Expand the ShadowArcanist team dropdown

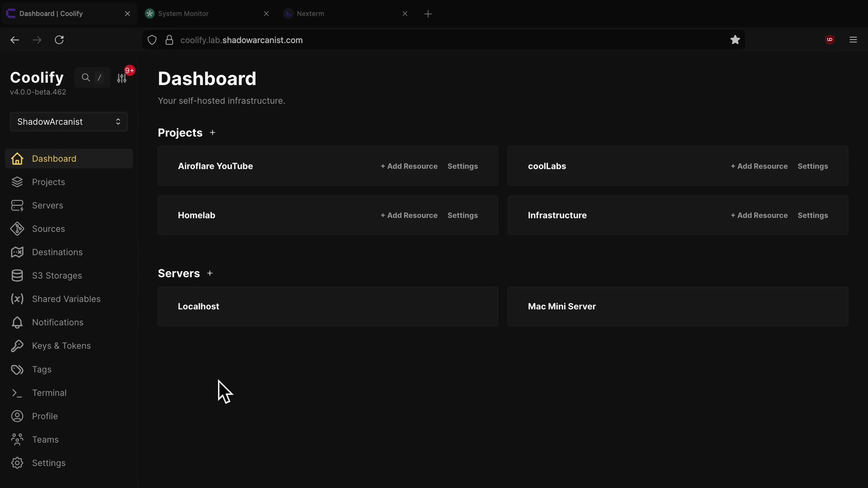69,122
